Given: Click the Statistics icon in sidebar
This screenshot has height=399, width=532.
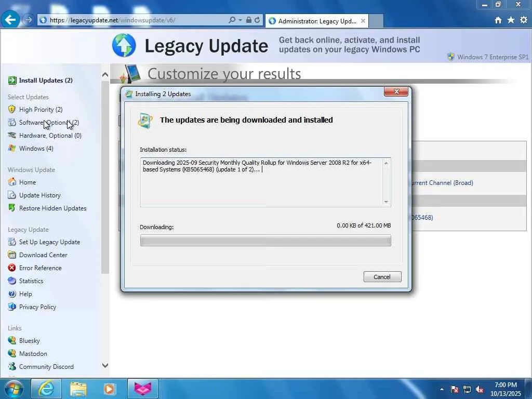Looking at the screenshot, I should tap(12, 281).
